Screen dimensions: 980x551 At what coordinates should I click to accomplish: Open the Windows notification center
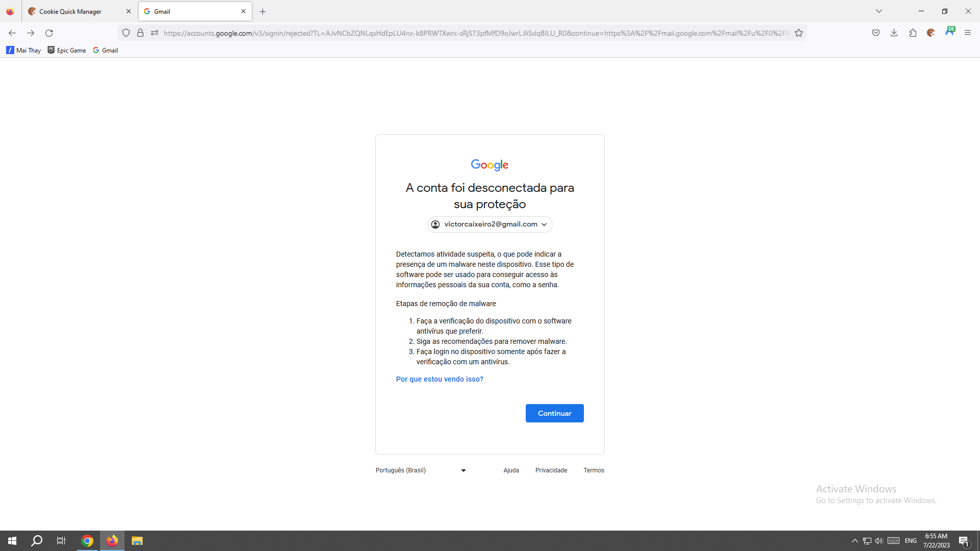pyautogui.click(x=964, y=541)
